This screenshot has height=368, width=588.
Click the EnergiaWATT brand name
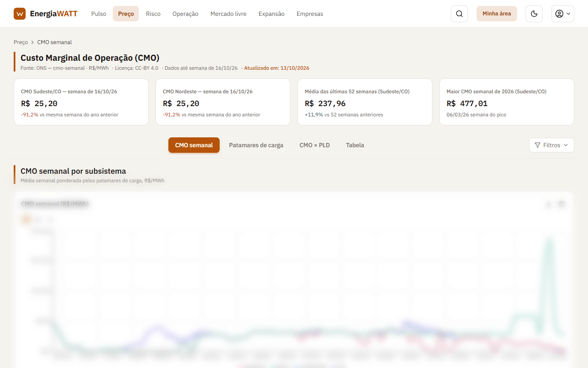click(x=54, y=14)
